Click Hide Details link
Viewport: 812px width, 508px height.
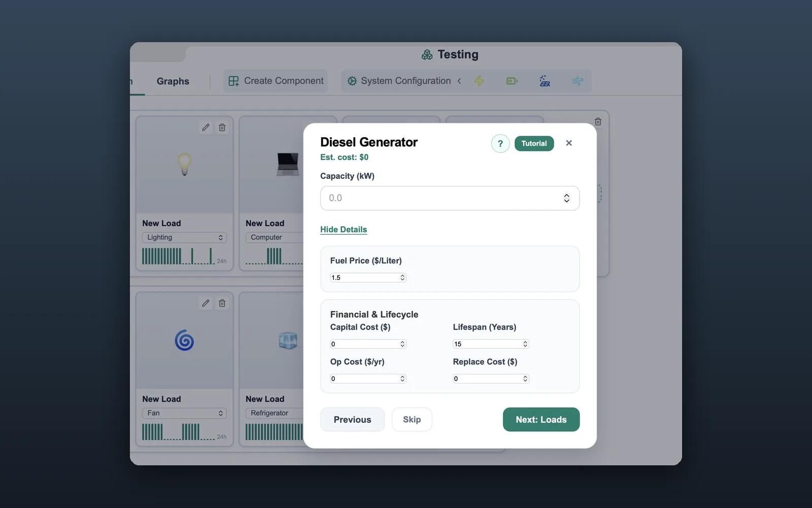pyautogui.click(x=344, y=230)
